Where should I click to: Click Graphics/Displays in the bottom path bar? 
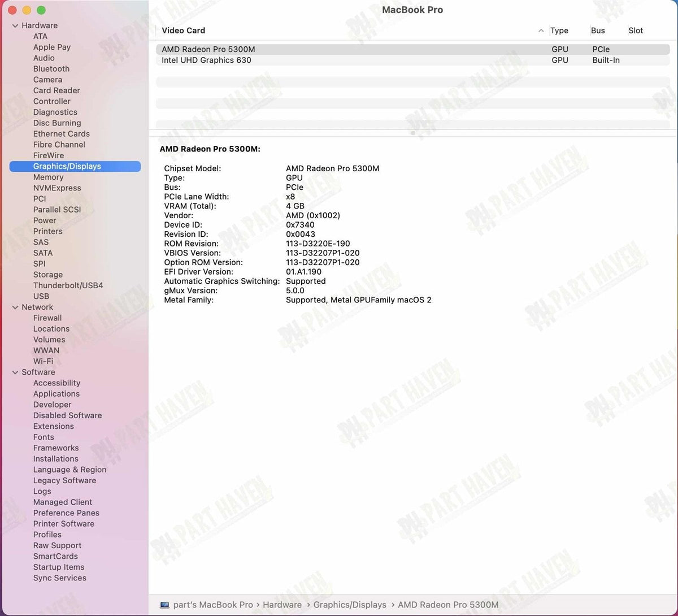coord(350,605)
